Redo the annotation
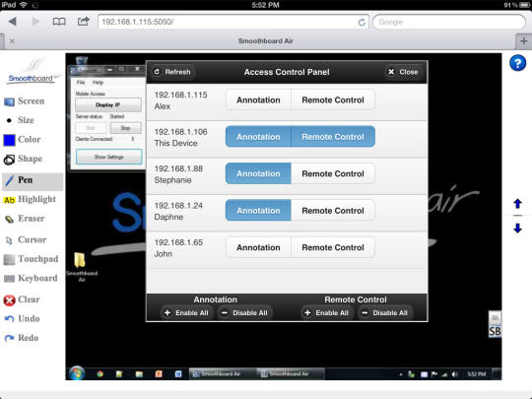The image size is (532, 399). point(21,338)
